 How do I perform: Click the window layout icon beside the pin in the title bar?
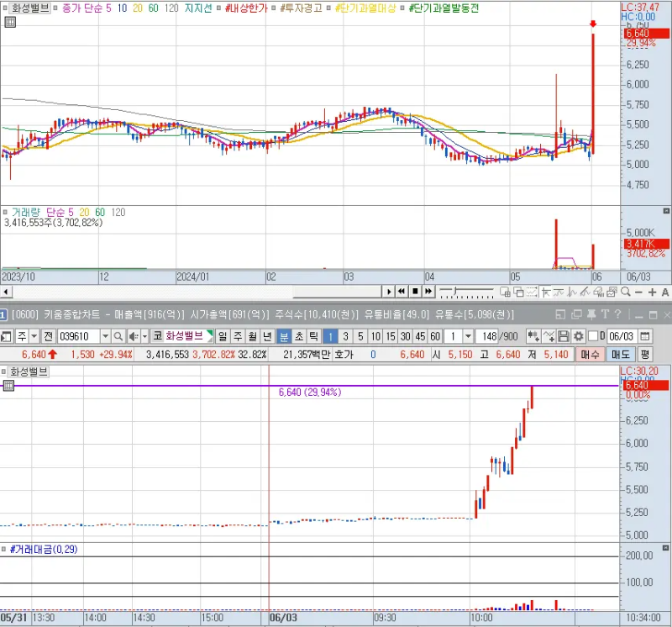tap(560, 315)
